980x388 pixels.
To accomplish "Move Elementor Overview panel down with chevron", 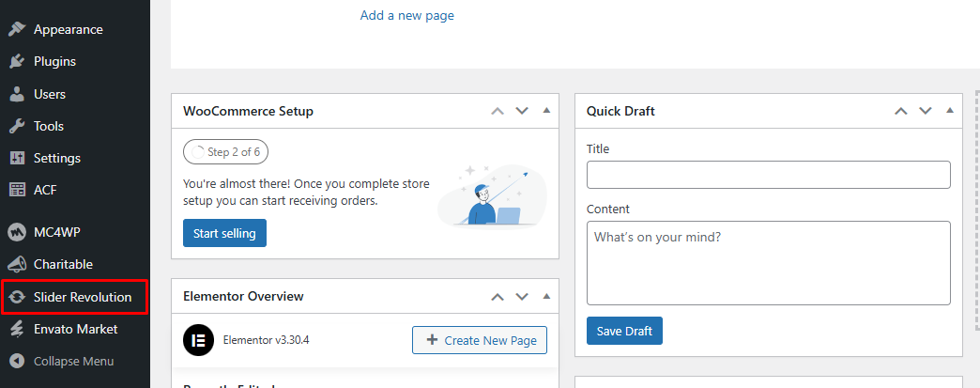I will (522, 296).
